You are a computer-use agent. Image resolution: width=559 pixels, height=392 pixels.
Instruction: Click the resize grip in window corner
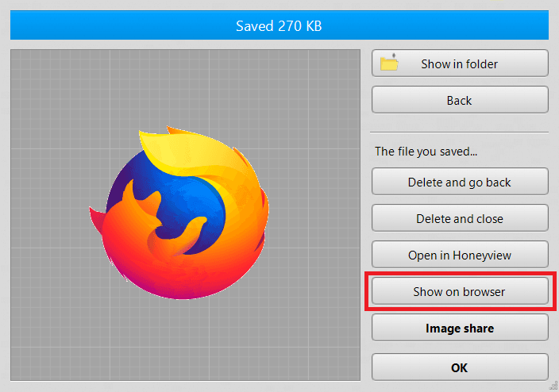(x=552, y=386)
